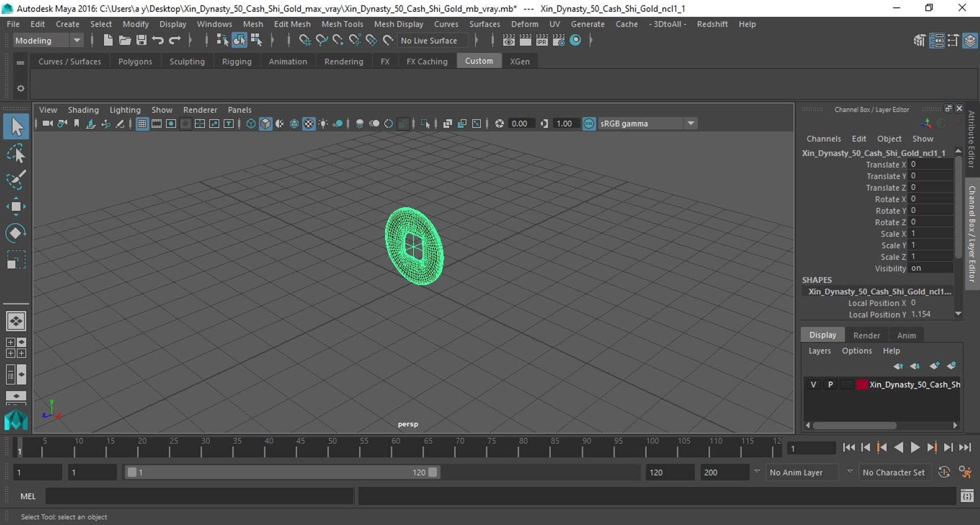Open animation preferences icon
The height and width of the screenshot is (525, 980).
pyautogui.click(x=965, y=472)
